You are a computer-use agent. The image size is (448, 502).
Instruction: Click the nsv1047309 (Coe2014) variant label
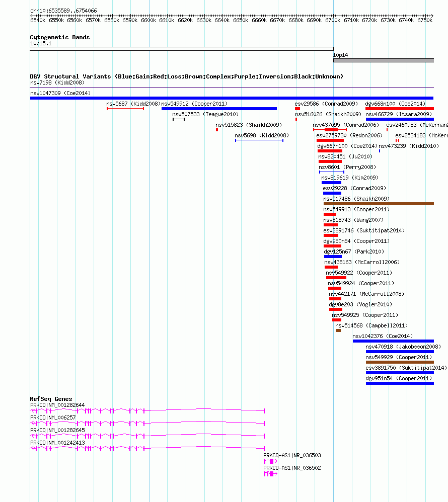click(x=60, y=93)
